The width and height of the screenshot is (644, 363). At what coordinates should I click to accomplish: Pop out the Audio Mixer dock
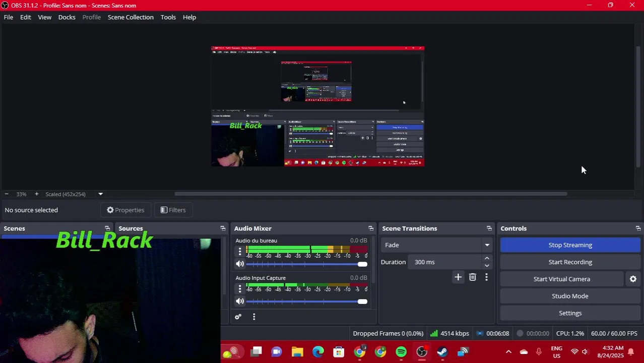[371, 229]
